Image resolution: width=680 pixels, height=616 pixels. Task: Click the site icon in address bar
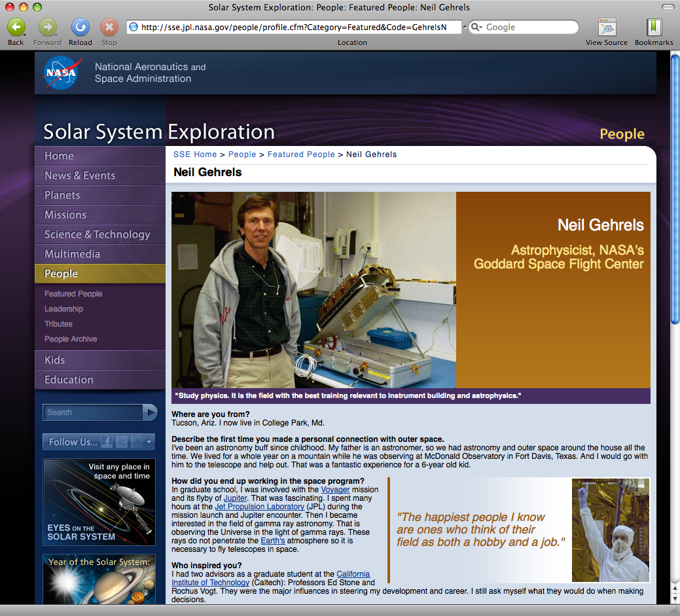pos(134,27)
